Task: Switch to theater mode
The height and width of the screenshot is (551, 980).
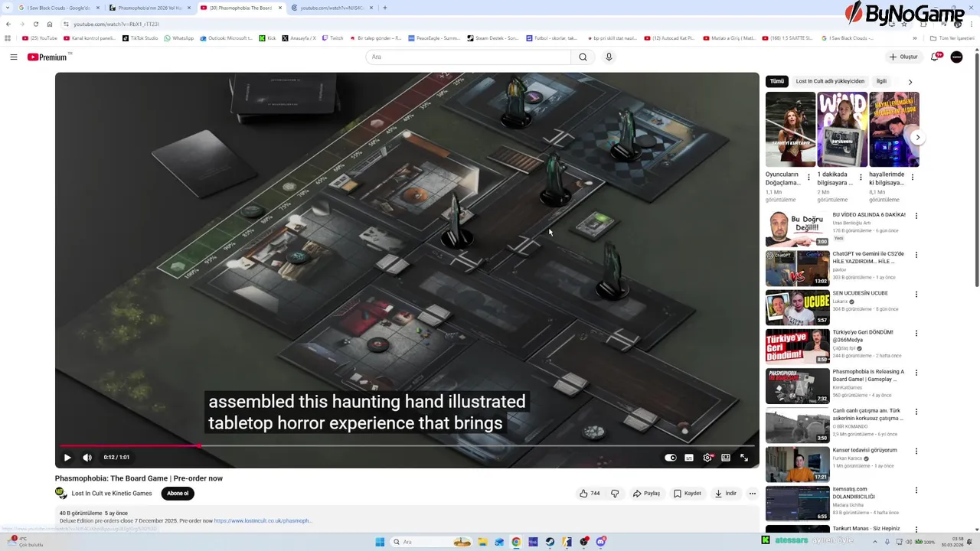Action: (x=726, y=458)
